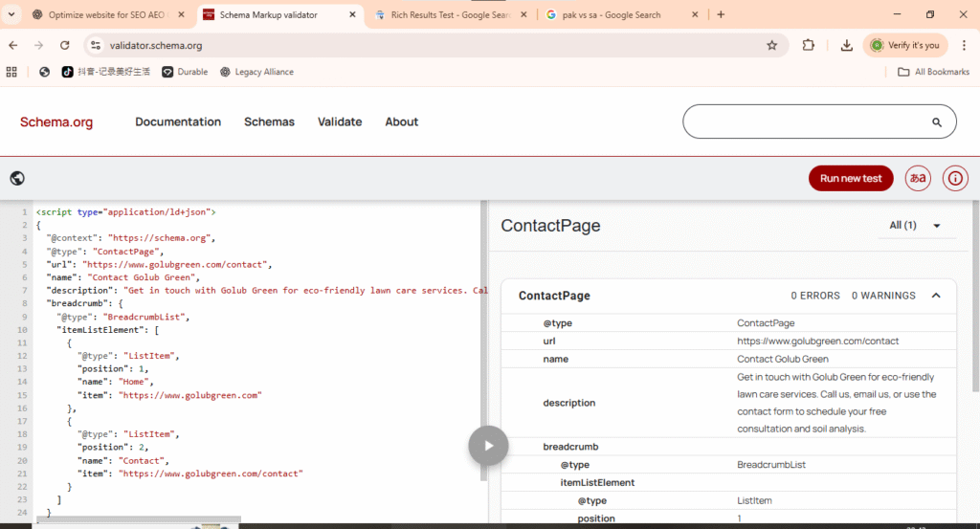Click code line 20 "Contact" name

pyautogui.click(x=142, y=460)
